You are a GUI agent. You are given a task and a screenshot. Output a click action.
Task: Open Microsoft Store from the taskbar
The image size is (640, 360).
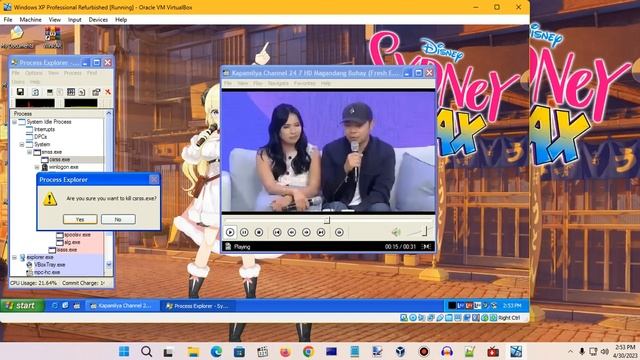[240, 351]
